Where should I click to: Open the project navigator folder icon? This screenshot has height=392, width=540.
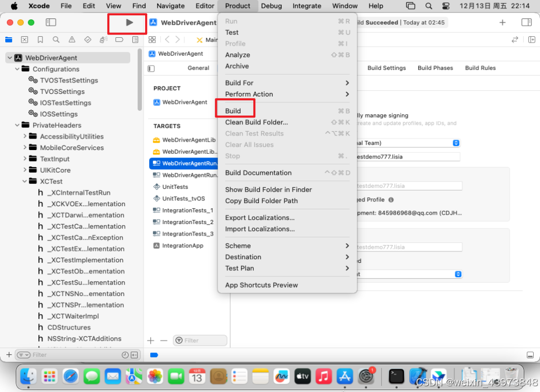pyautogui.click(x=8, y=39)
